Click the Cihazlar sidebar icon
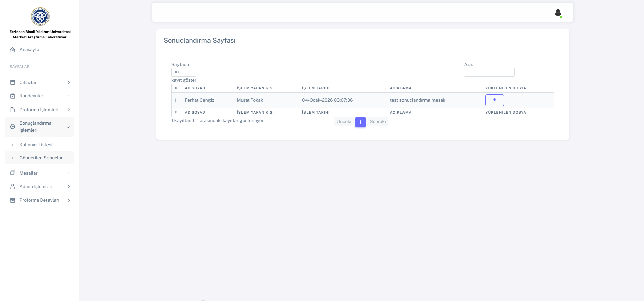 click(13, 82)
